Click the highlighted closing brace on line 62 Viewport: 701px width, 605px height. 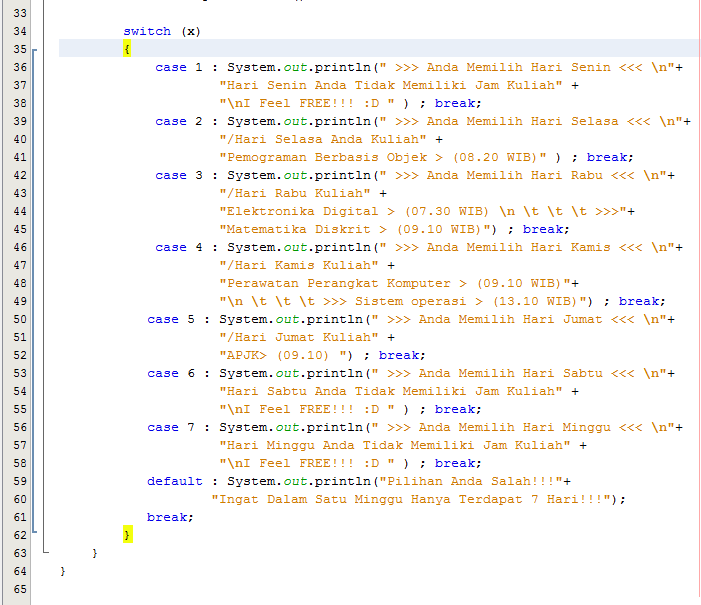[127, 535]
